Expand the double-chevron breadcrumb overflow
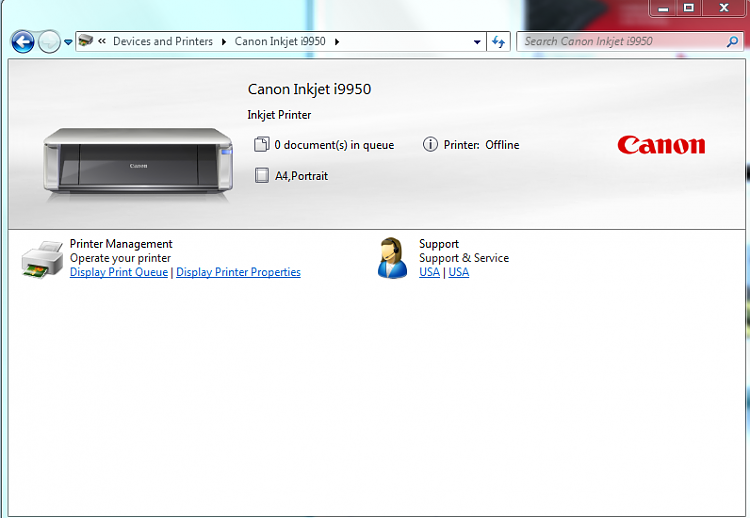Image resolution: width=750 pixels, height=518 pixels. (x=102, y=42)
